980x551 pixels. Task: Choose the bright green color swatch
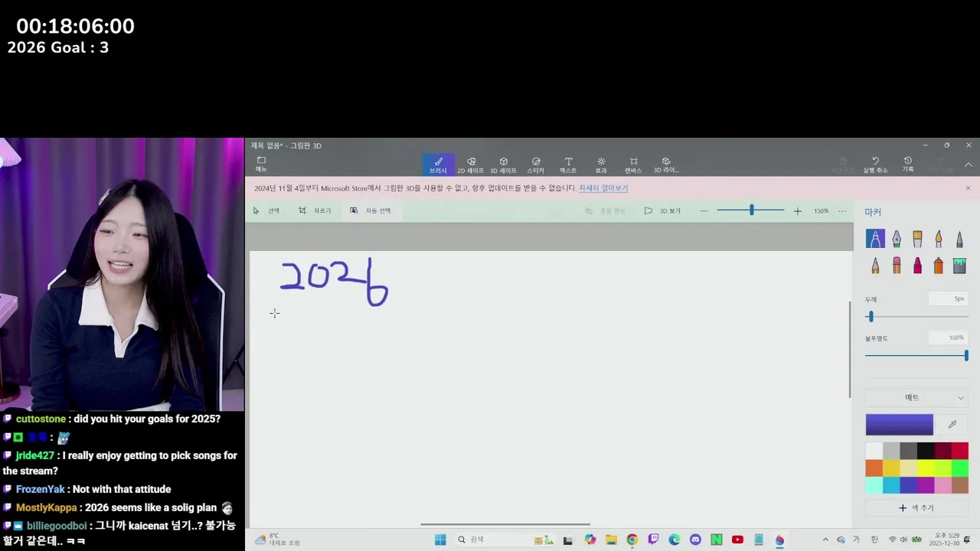pos(960,468)
